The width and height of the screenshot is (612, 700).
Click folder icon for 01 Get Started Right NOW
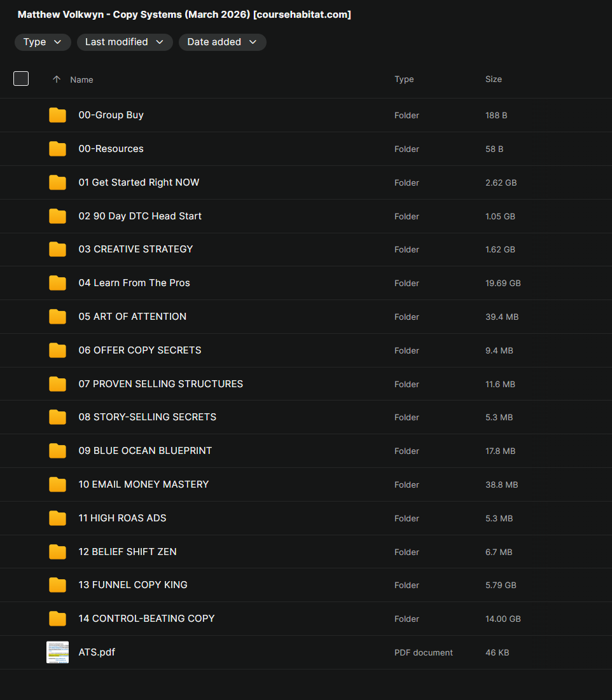[58, 182]
